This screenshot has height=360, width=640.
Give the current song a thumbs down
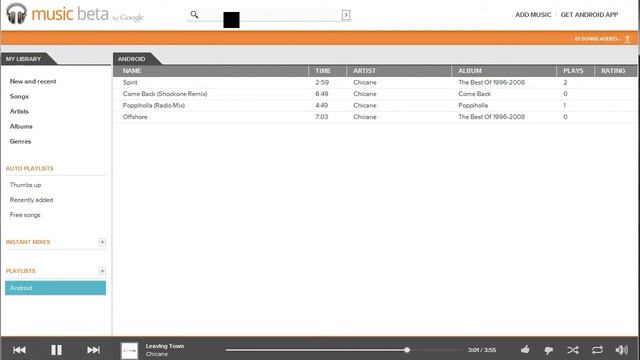coord(549,350)
